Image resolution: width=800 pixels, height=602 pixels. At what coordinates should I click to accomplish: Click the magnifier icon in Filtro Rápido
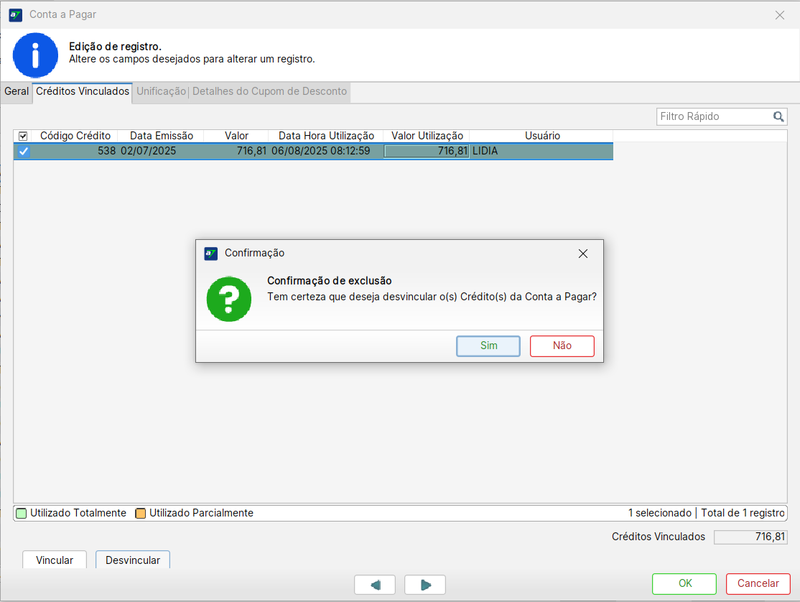(x=779, y=117)
